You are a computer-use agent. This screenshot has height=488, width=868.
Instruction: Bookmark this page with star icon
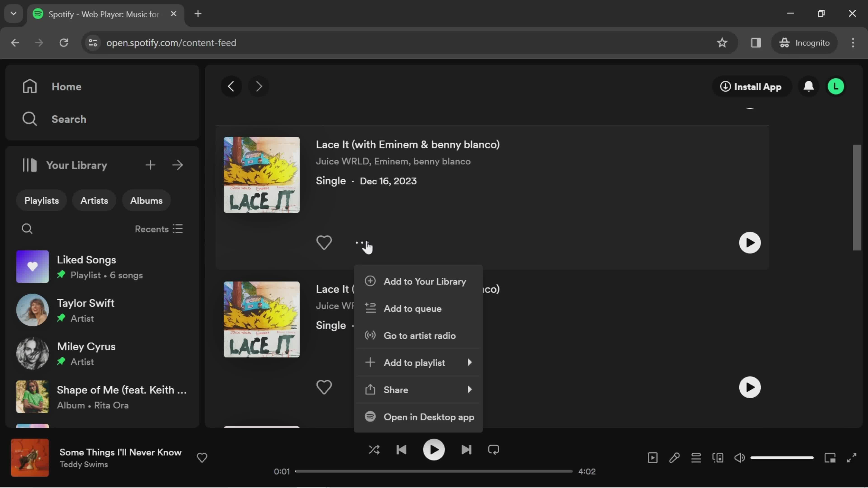point(722,43)
